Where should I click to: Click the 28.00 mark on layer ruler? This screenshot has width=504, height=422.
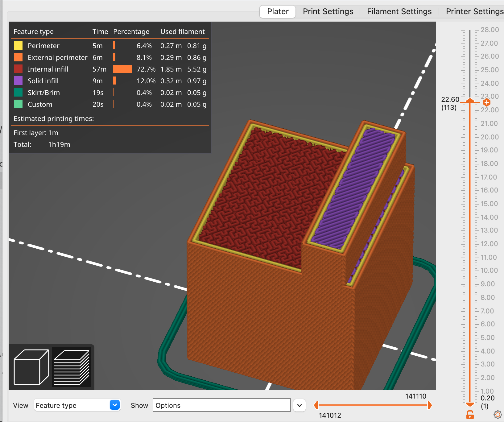click(x=490, y=30)
